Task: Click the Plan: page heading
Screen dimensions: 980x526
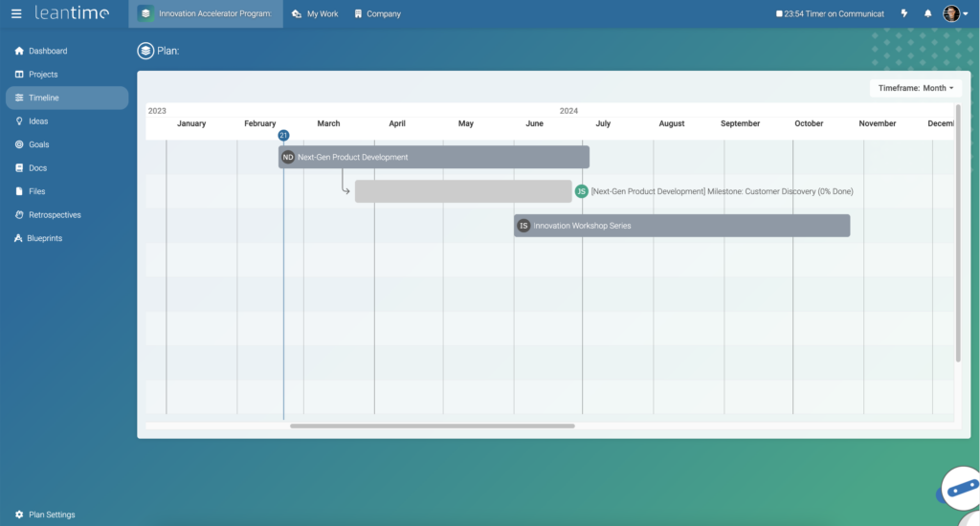Action: tap(168, 51)
